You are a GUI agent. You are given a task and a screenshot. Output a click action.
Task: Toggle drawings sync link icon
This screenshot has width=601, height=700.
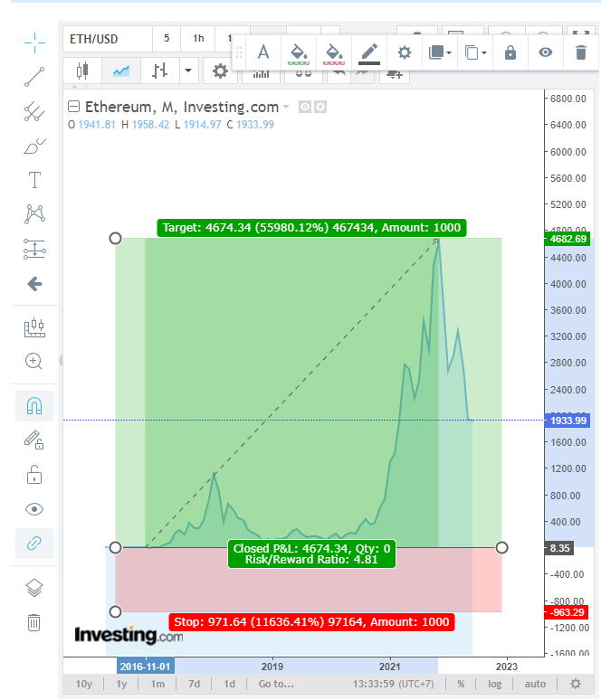coord(34,544)
